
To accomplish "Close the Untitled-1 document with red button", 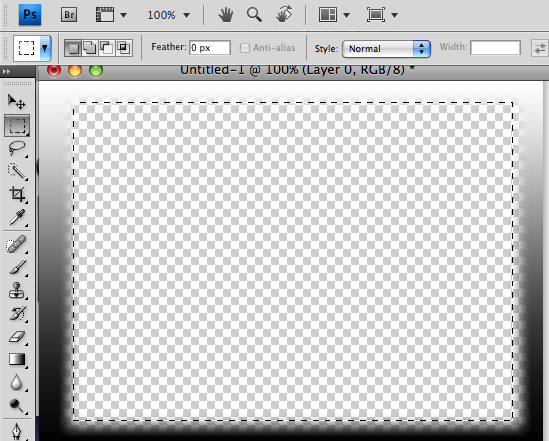I will (54, 70).
